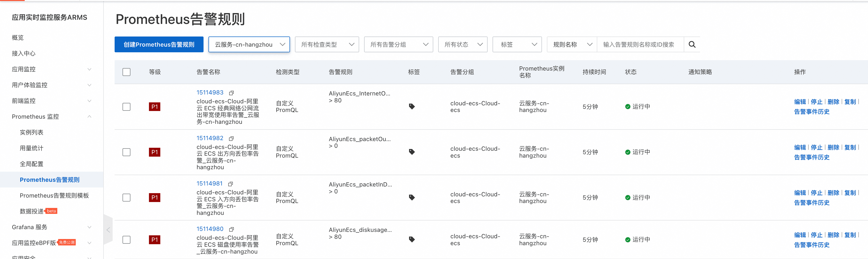Click tag icon in packetOu alert row
Viewport: 868px width, 259px height.
412,152
